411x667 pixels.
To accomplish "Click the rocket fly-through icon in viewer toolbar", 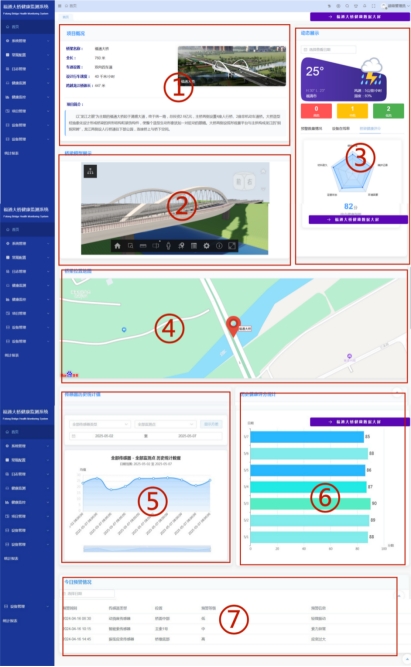I will click(x=181, y=246).
